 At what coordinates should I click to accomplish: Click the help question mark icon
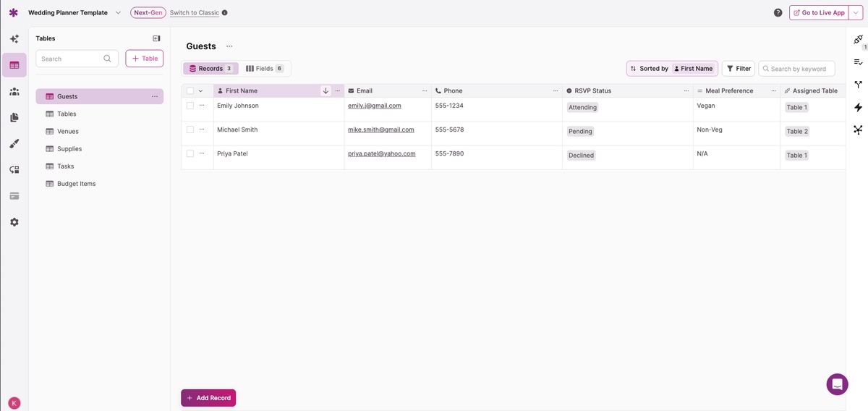pyautogui.click(x=778, y=13)
